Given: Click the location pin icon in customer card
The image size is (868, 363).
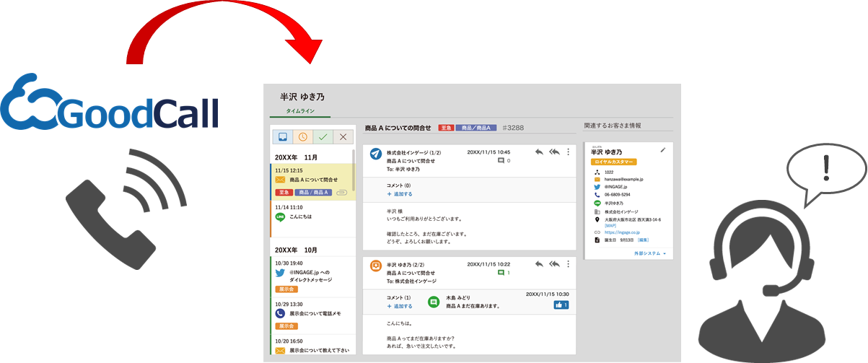Looking at the screenshot, I should click(x=597, y=219).
